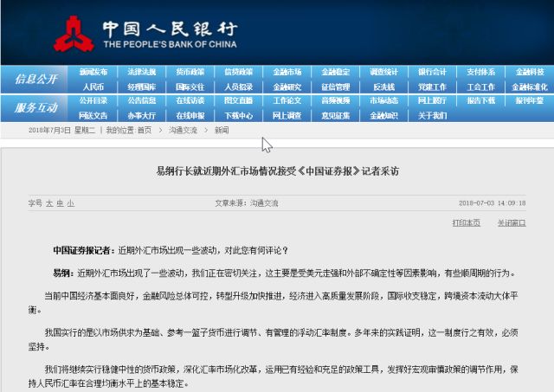The height and width of the screenshot is (392, 554).
Task: Click the 人民币 navigation link
Action: click(93, 87)
